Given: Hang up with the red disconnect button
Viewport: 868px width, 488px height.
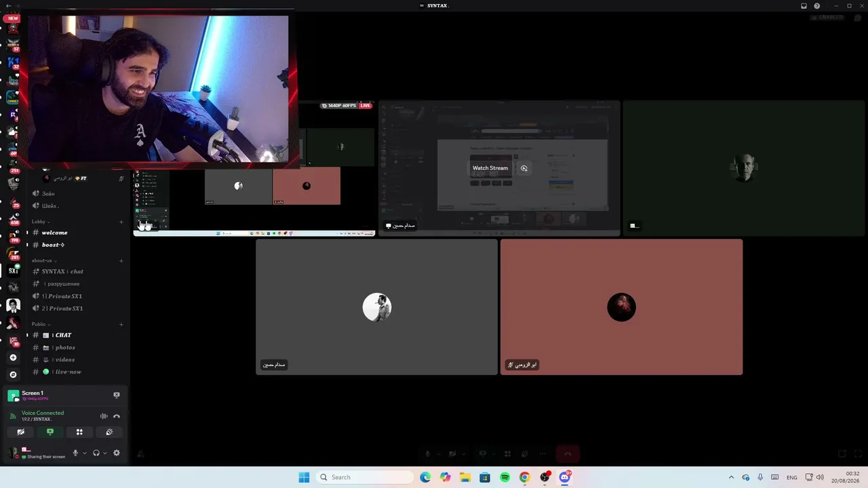Looking at the screenshot, I should 568,453.
